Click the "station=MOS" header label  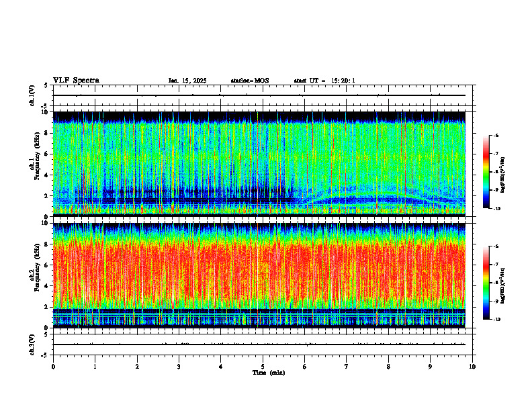pos(250,81)
